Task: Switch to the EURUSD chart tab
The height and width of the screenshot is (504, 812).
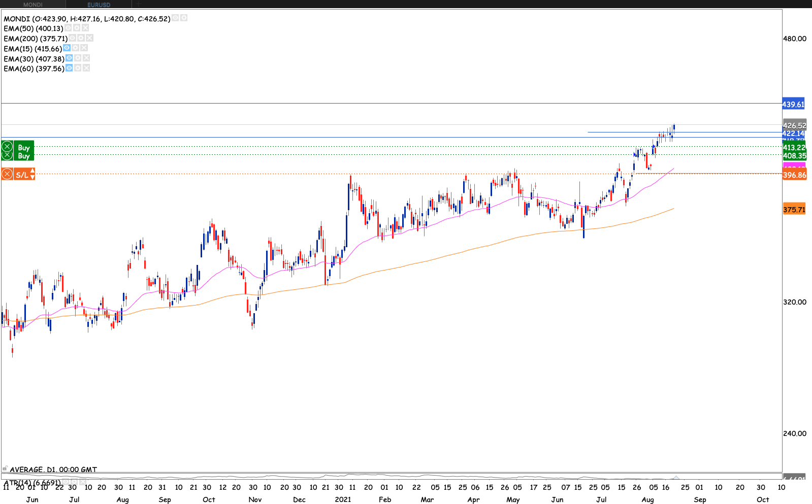Action: 99,5
